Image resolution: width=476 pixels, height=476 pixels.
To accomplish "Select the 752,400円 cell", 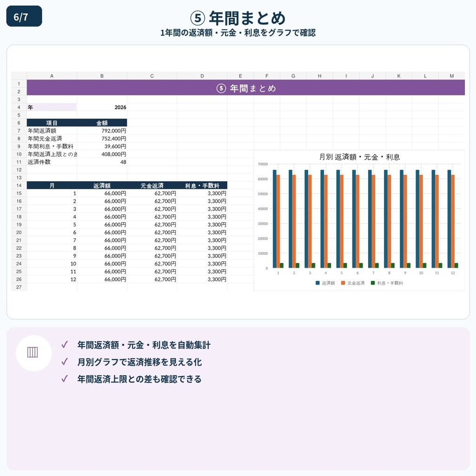I will click(102, 139).
